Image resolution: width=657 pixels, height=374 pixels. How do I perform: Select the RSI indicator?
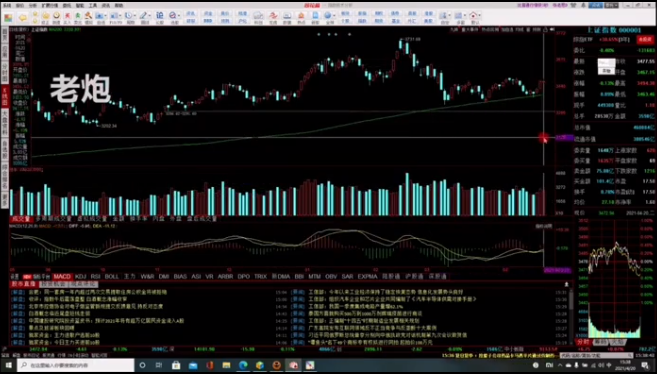point(96,276)
